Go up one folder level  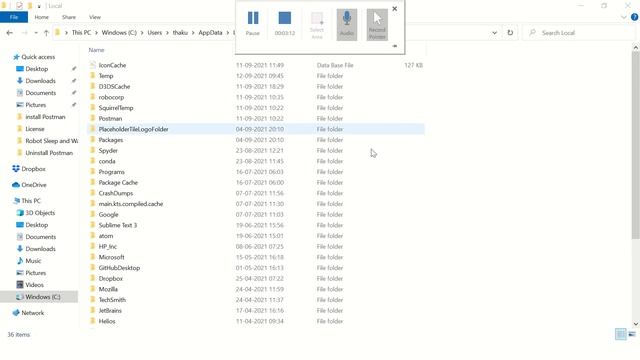coord(46,33)
